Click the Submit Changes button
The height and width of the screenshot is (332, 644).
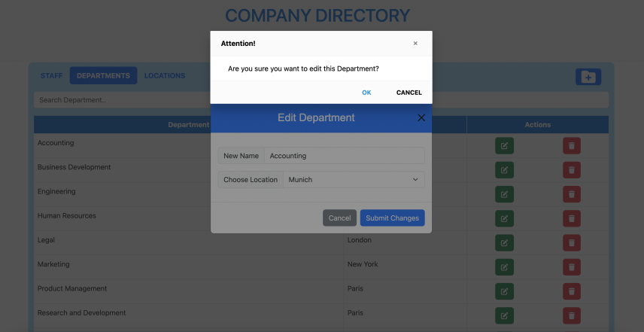tap(392, 218)
